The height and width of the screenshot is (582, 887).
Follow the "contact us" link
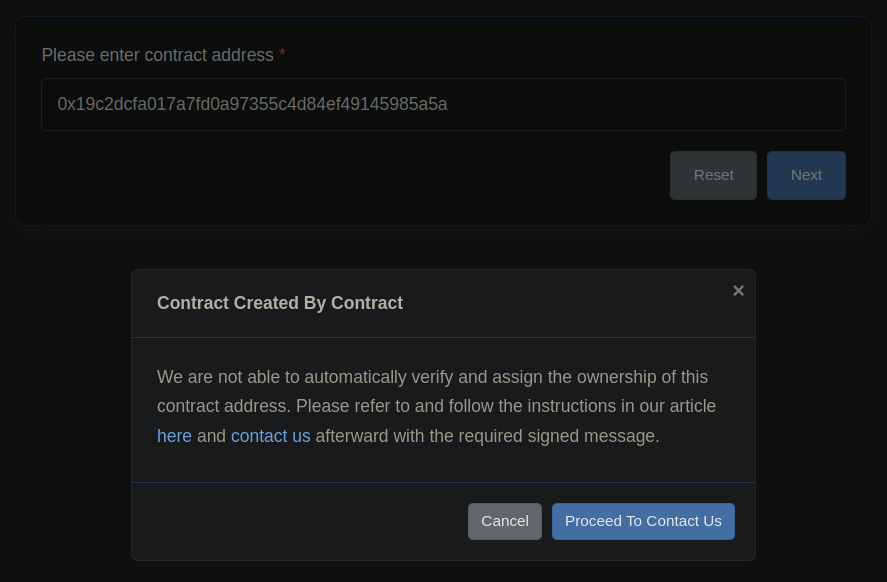click(x=270, y=436)
